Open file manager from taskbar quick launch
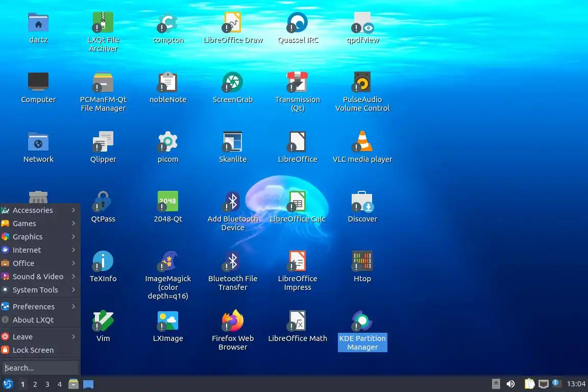Screen dimensions: 588x392 click(73, 384)
